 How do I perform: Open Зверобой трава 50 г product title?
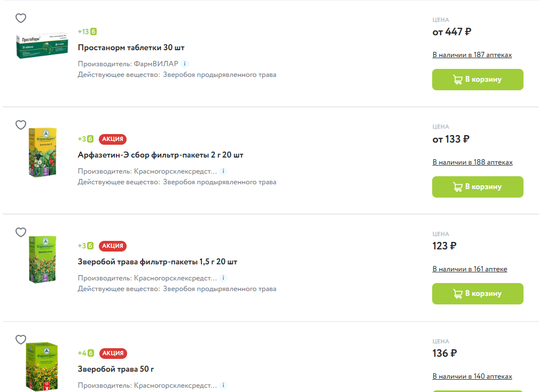point(116,369)
